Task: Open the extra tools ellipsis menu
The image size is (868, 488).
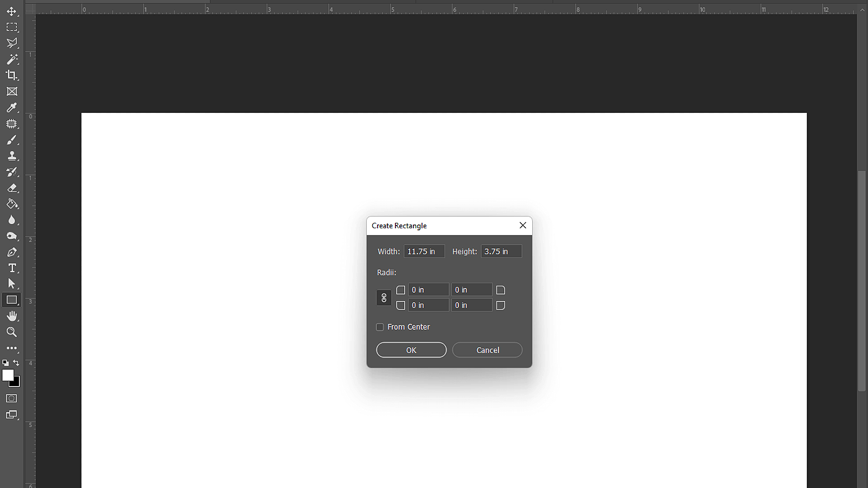Action: click(12, 348)
